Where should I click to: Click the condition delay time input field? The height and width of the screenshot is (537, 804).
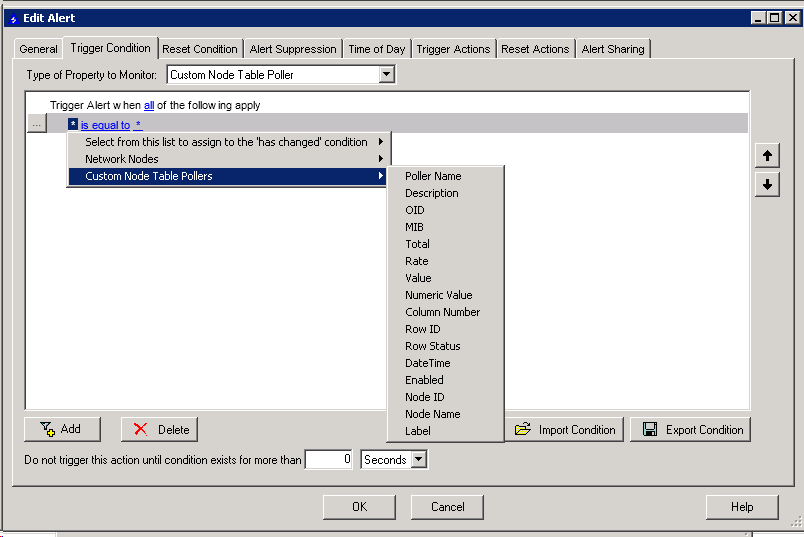pyautogui.click(x=329, y=460)
